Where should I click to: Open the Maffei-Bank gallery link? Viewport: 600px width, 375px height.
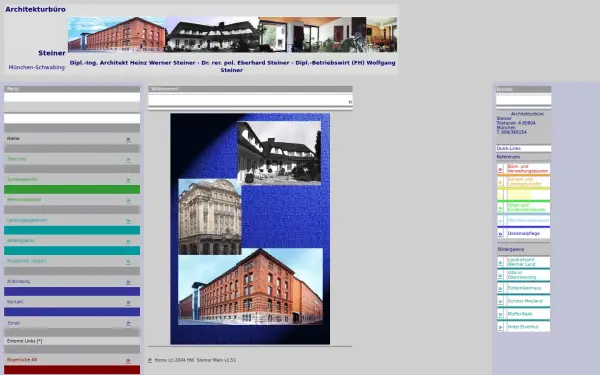coord(520,314)
